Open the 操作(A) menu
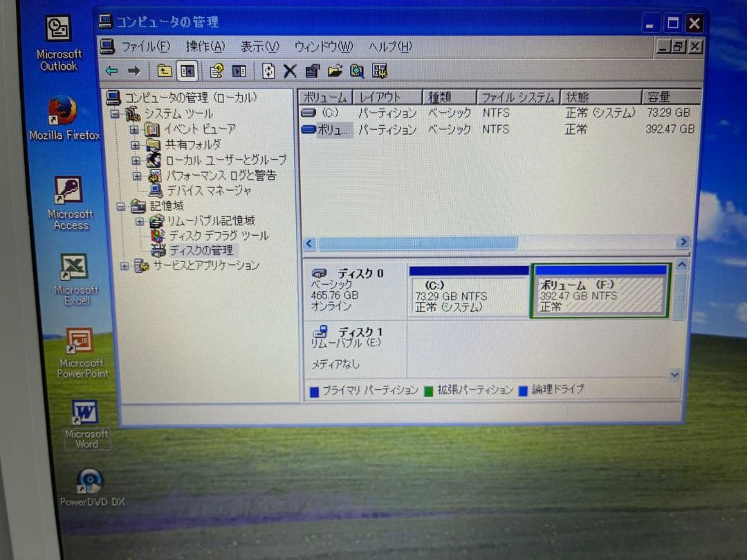The width and height of the screenshot is (747, 560). 204,47
